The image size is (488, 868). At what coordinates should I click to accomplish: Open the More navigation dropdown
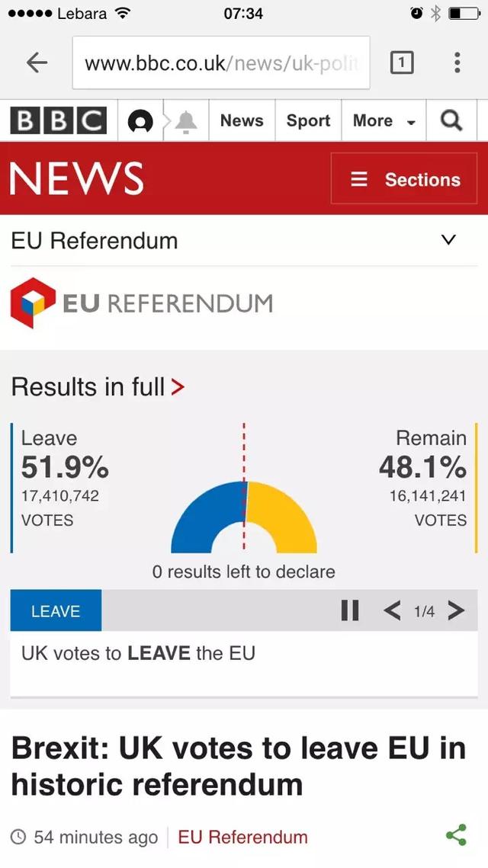pyautogui.click(x=384, y=120)
